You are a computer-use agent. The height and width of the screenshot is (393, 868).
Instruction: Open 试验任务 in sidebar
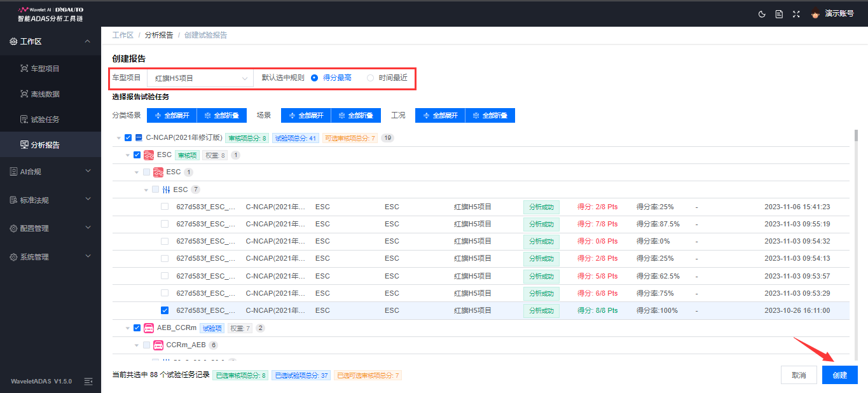click(x=50, y=119)
